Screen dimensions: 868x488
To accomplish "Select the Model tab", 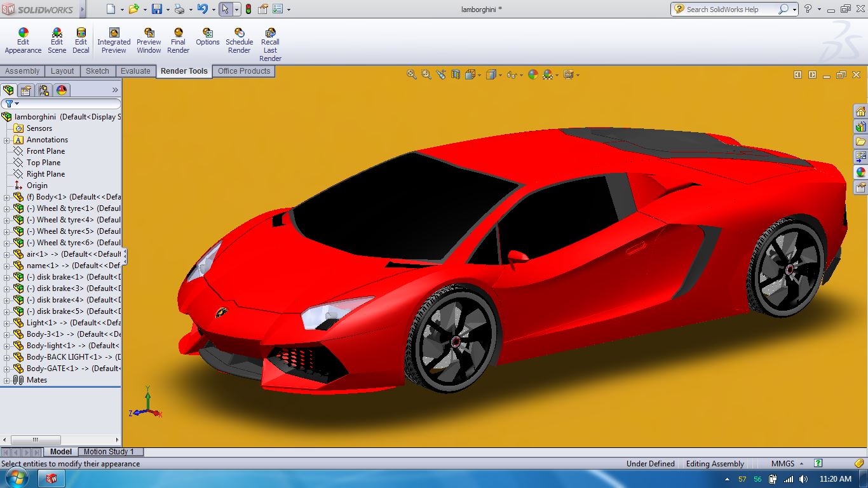I will [61, 452].
